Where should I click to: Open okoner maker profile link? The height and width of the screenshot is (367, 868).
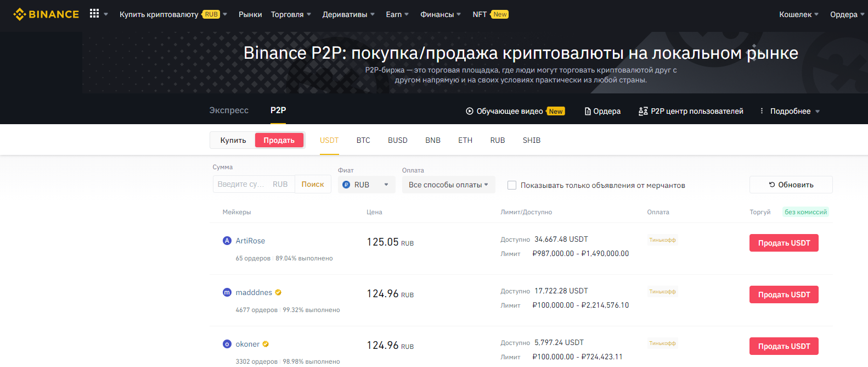coord(247,344)
